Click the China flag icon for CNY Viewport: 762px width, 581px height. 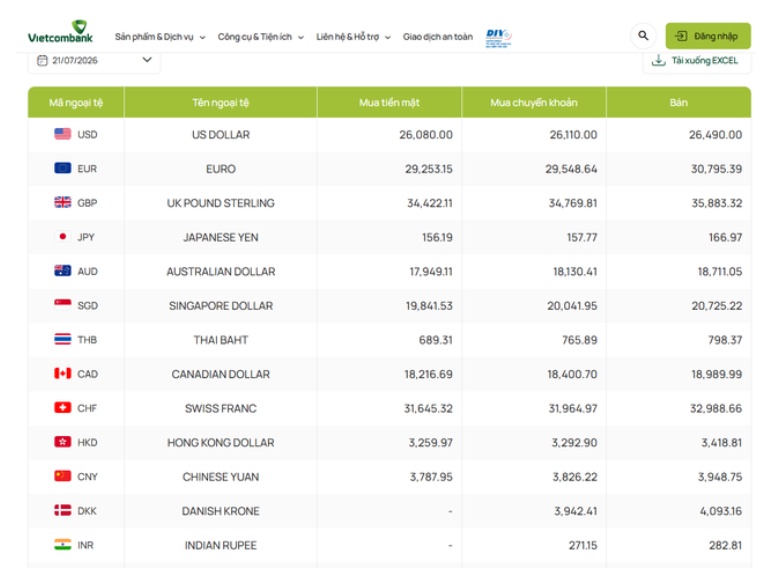[63, 476]
